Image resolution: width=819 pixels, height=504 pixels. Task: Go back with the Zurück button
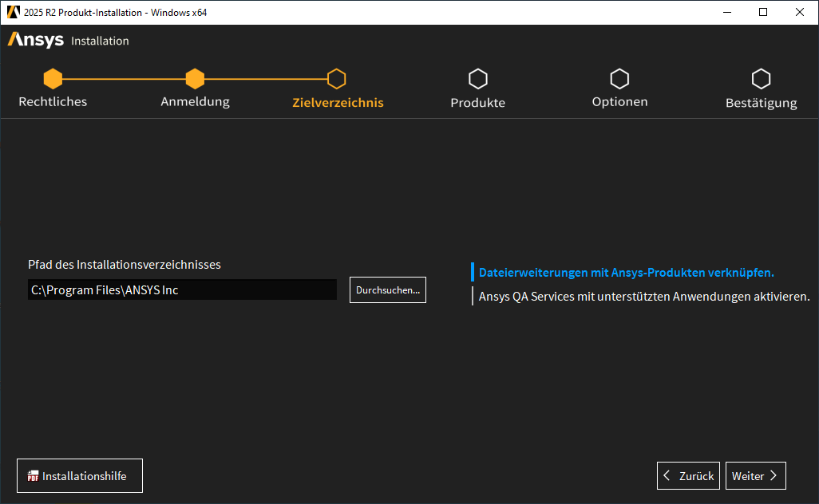(688, 476)
